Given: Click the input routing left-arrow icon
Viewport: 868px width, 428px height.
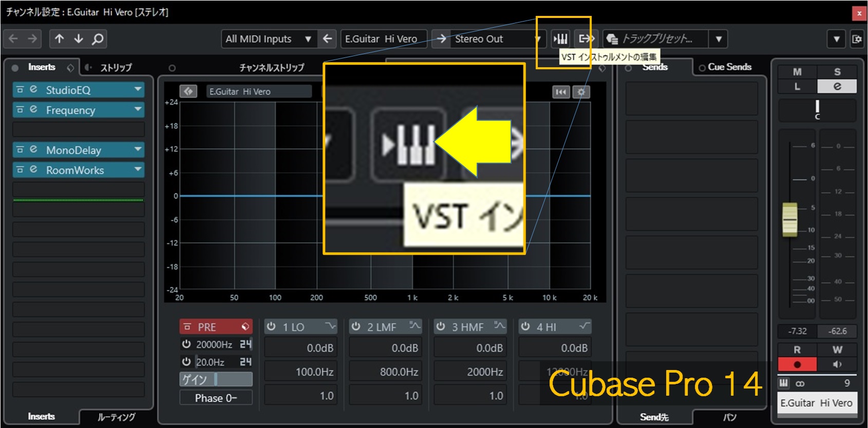Looking at the screenshot, I should 327,38.
